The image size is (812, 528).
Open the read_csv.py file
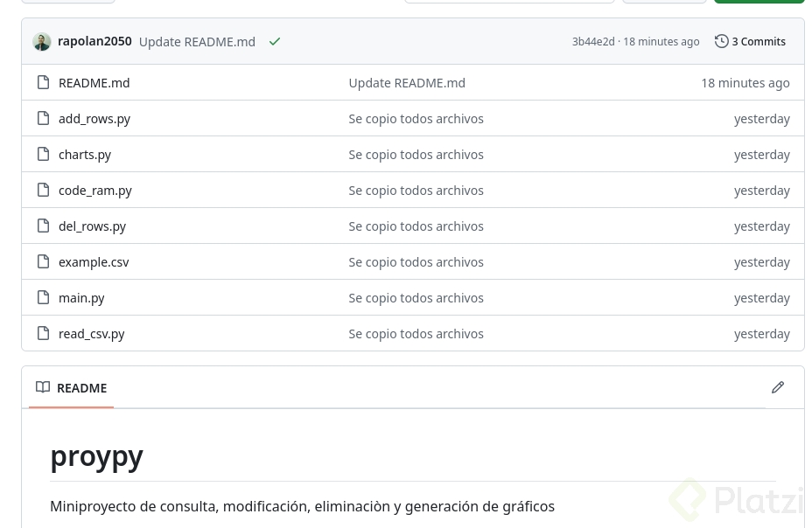pos(92,333)
